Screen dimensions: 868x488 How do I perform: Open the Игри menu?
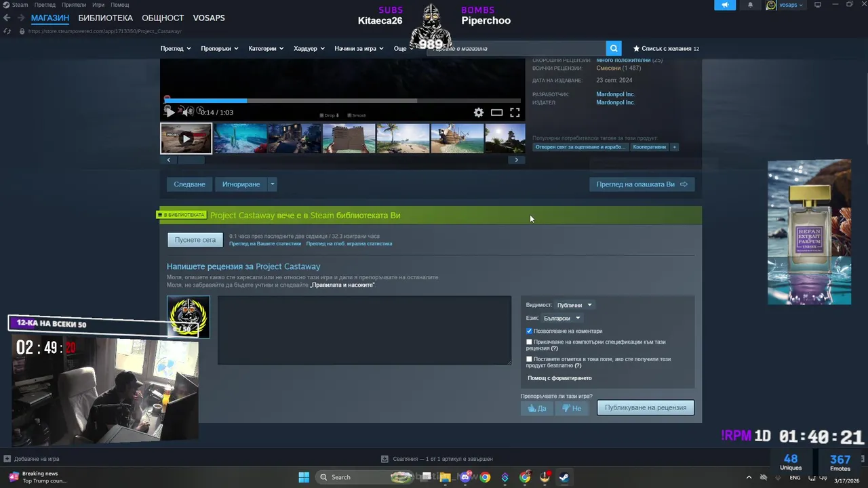(x=98, y=5)
